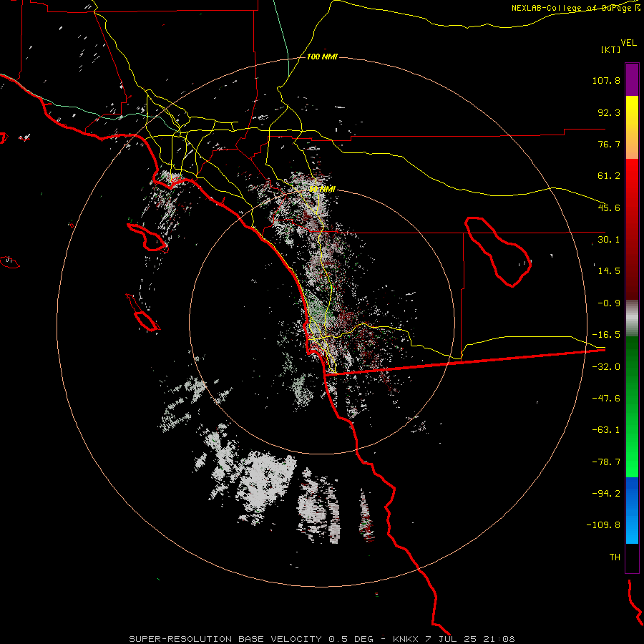Screen dimensions: 644x644
Task: Select the 92.3 legend value
Action: [x=609, y=112]
